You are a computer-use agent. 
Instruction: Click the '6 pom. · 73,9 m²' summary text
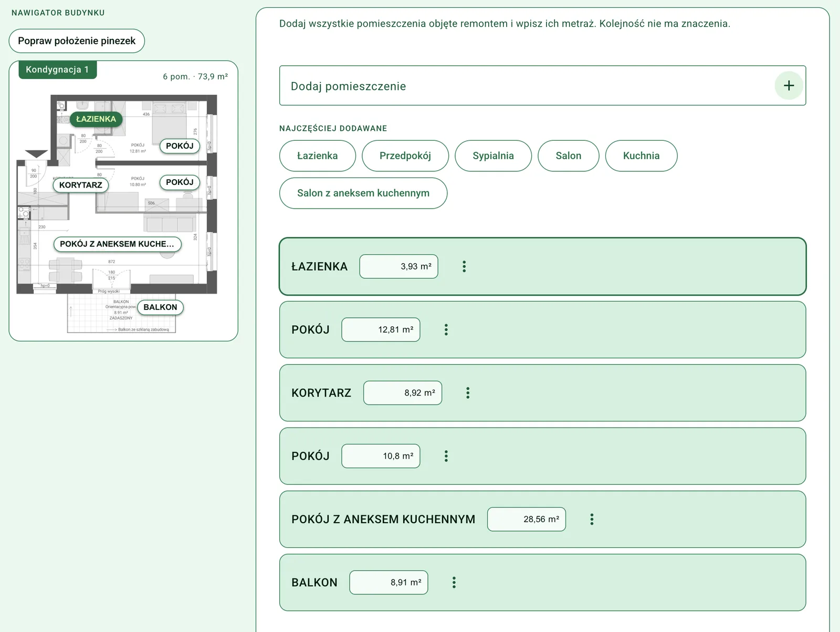[x=195, y=77]
